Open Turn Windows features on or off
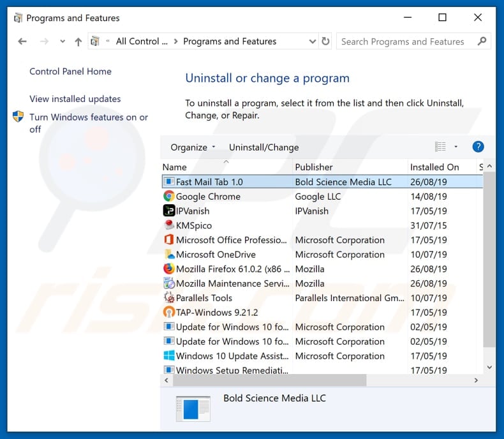 89,123
